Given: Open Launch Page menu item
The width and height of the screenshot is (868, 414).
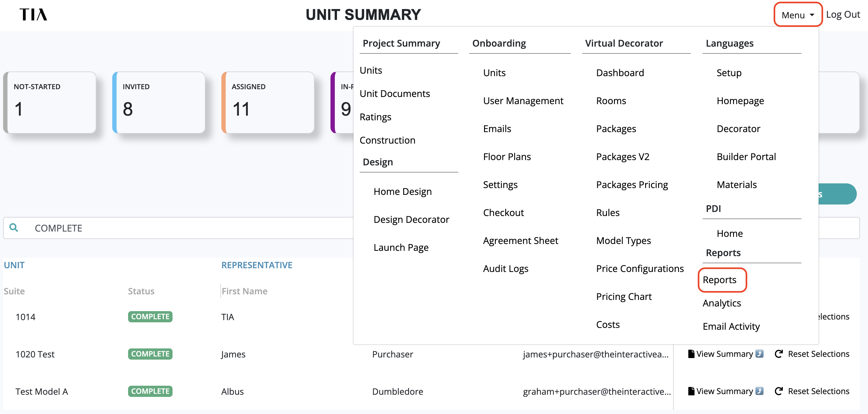Looking at the screenshot, I should point(401,247).
